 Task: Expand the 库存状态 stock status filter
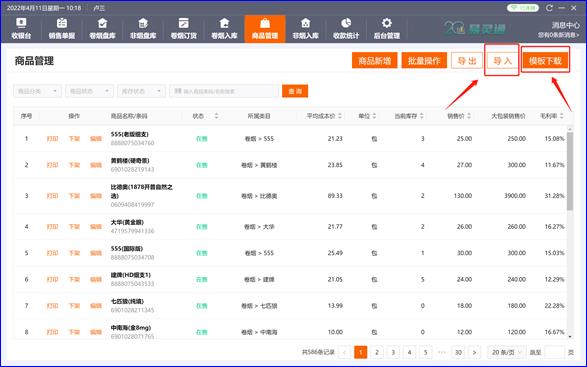coord(141,91)
